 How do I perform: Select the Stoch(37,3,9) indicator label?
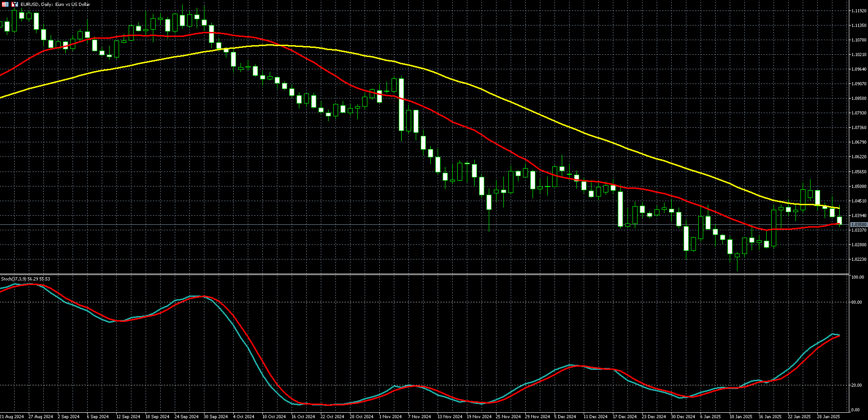pyautogui.click(x=25, y=279)
